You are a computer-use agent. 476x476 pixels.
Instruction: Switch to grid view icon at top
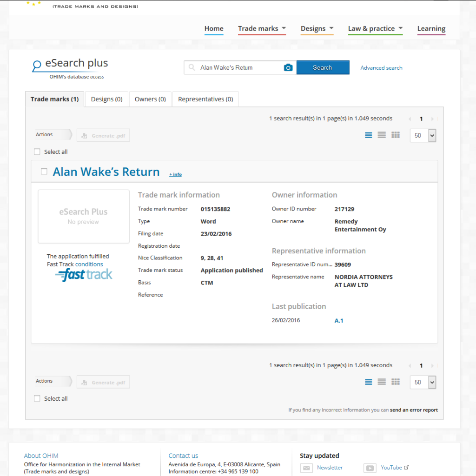tap(396, 135)
